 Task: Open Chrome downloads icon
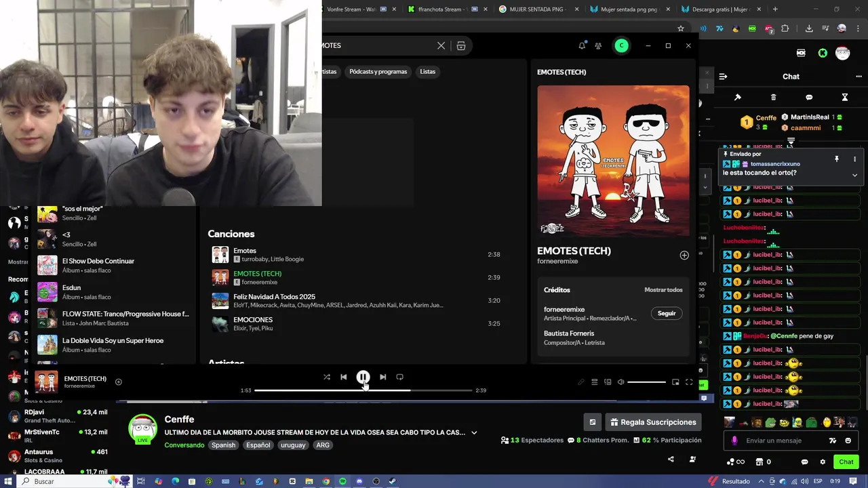(x=809, y=28)
